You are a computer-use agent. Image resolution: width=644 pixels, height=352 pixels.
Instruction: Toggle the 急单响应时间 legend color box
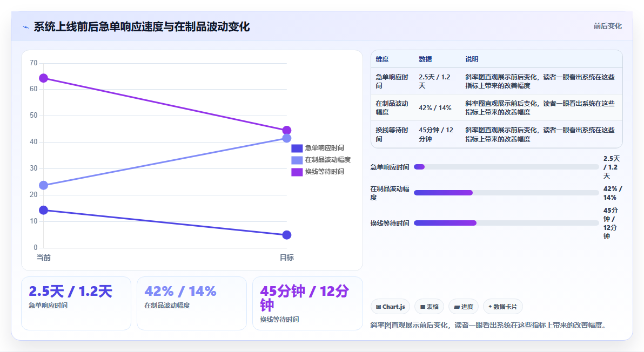pos(297,148)
